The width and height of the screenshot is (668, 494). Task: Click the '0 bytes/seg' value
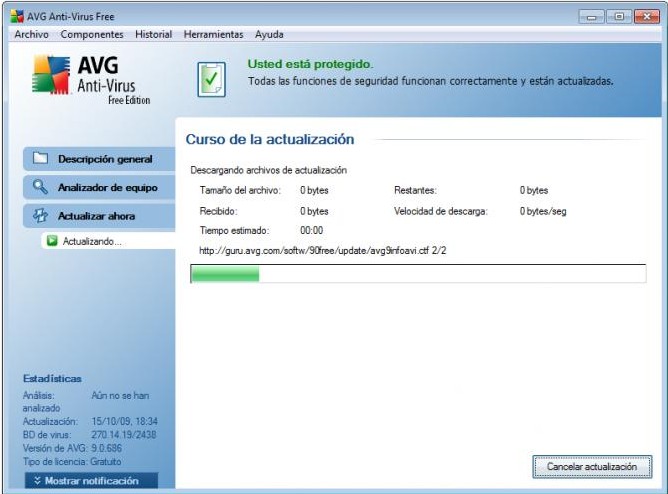click(543, 211)
